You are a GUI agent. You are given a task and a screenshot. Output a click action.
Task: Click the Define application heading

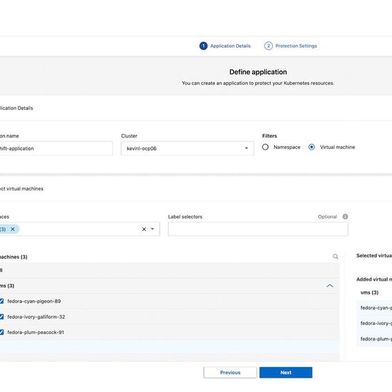258,72
